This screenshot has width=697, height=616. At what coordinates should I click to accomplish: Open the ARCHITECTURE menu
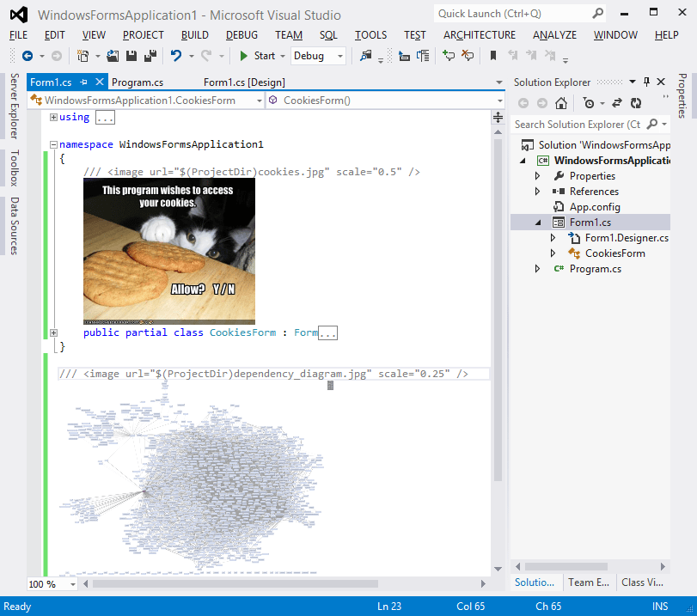coord(479,35)
